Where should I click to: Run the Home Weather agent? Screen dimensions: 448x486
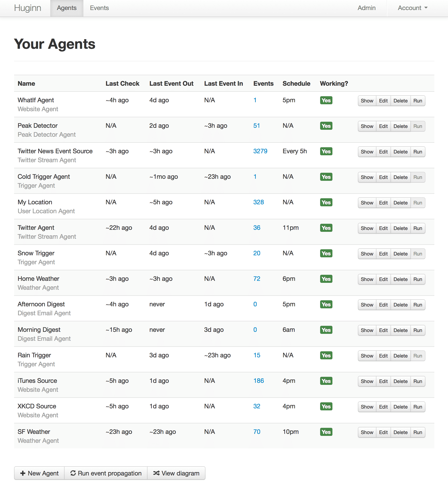[417, 279]
